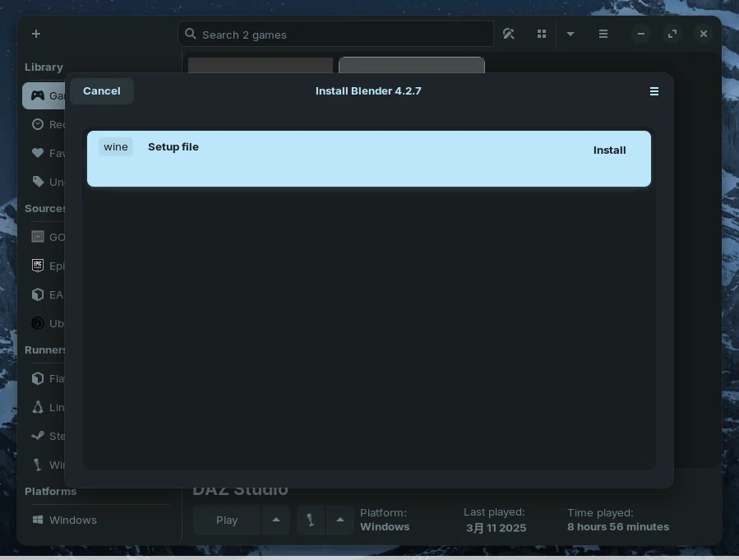739x560 pixels.
Task: Open the main window hamburger menu
Action: 603,34
